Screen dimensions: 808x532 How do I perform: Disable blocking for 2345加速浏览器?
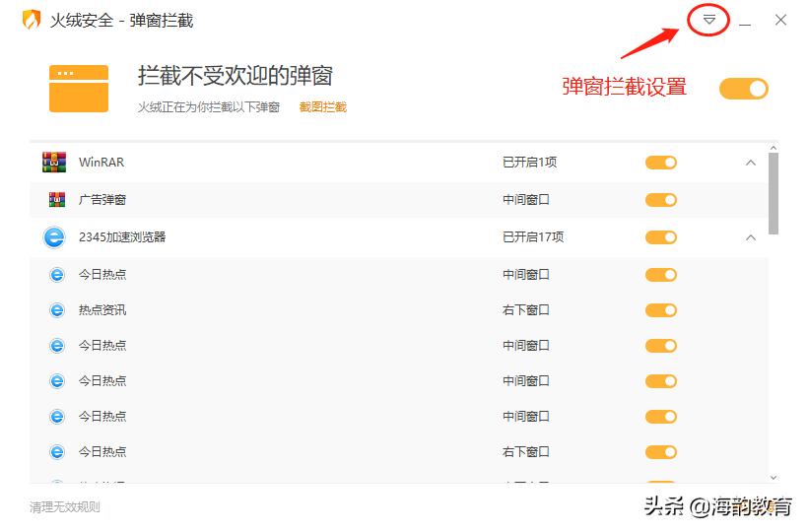tap(660, 237)
